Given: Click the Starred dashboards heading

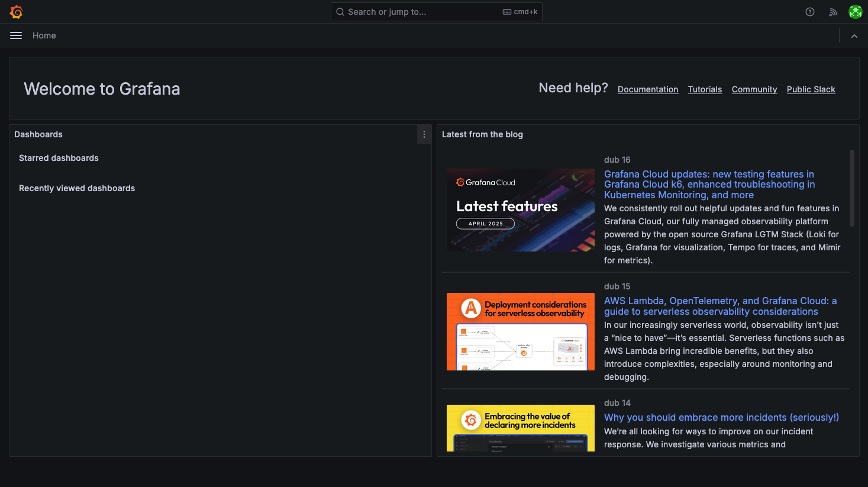Looking at the screenshot, I should pos(59,158).
